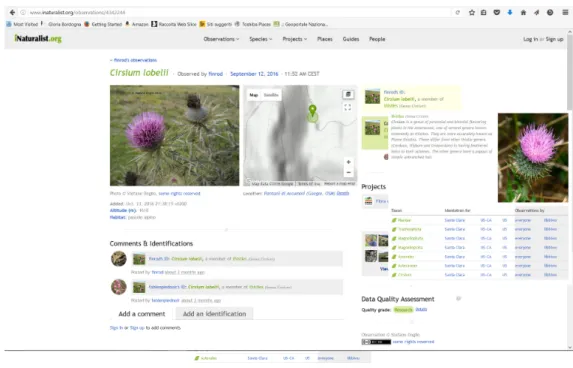Click the Asteraceae taxon row

pyautogui.click(x=480, y=266)
